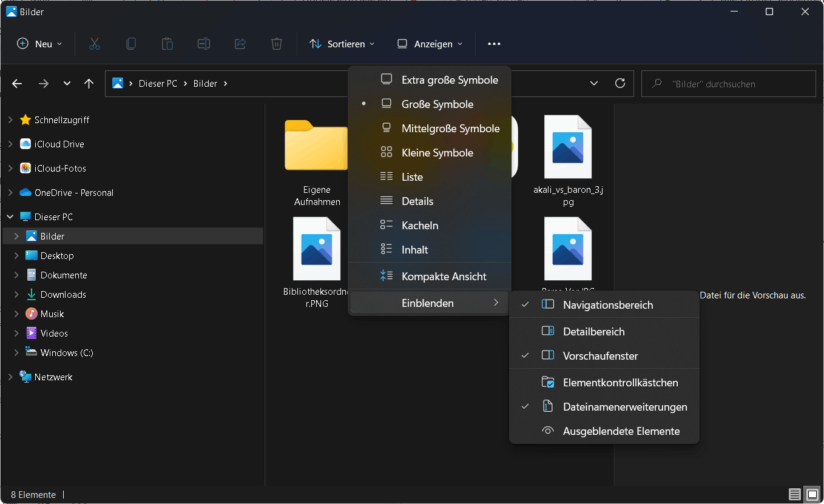Click the Delete trash can icon
The width and height of the screenshot is (824, 504).
click(276, 44)
